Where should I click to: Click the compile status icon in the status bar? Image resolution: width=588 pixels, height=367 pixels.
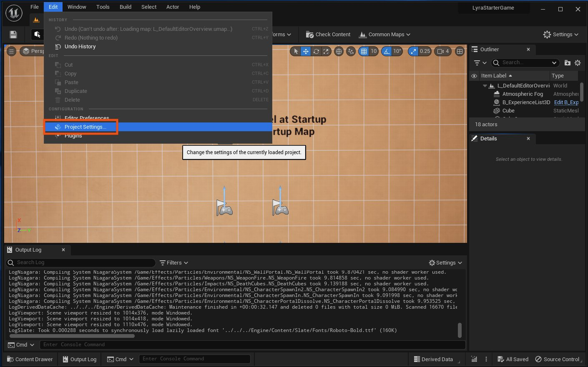[474, 359]
